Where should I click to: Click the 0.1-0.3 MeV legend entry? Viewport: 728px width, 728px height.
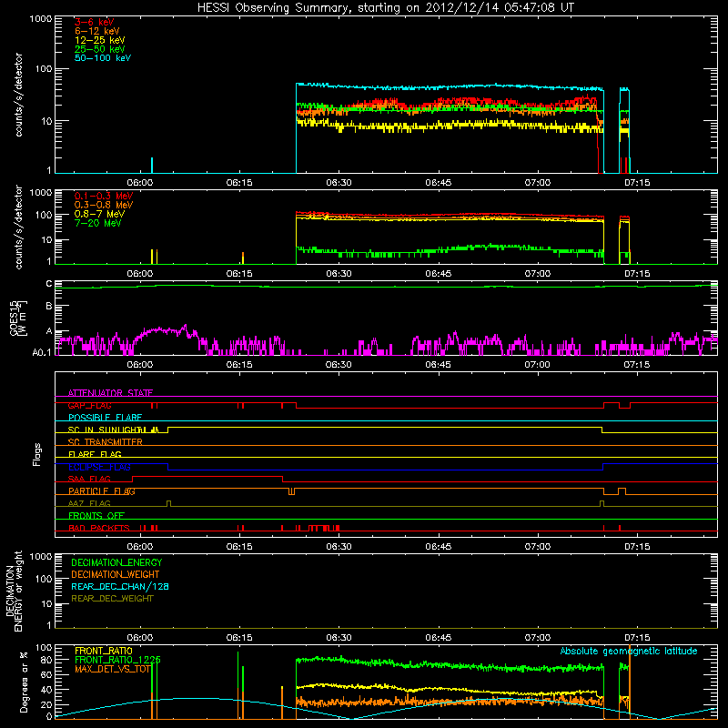click(104, 196)
